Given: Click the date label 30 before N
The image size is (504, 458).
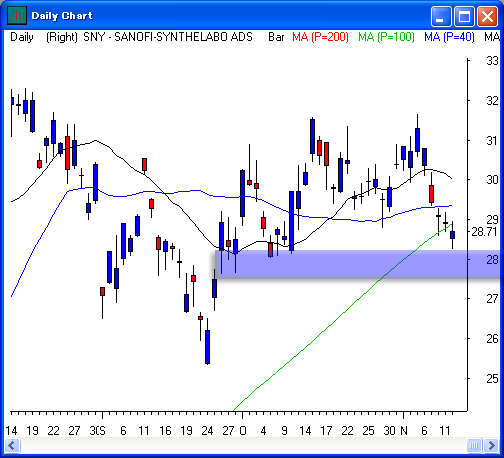Looking at the screenshot, I should click(389, 431).
